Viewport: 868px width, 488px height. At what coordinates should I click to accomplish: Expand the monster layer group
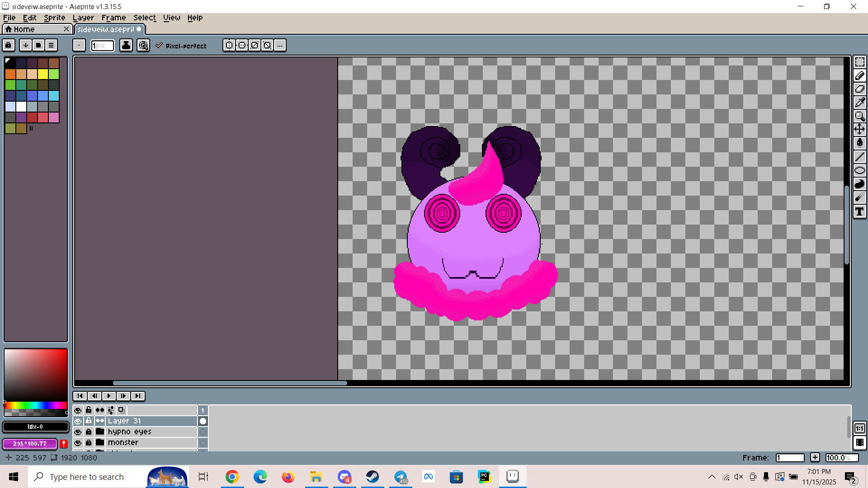[100, 443]
